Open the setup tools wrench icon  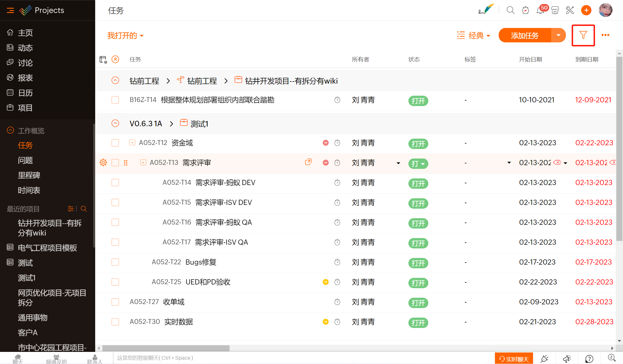click(x=570, y=11)
